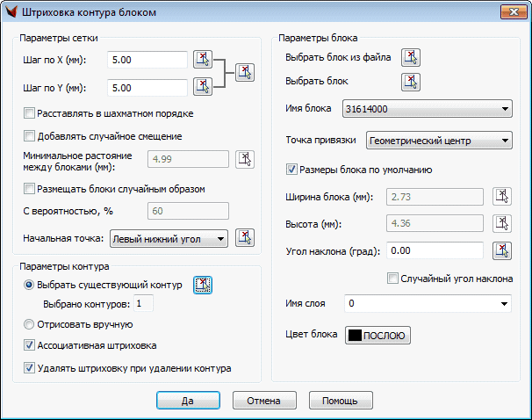Click the Отмена button
The image size is (532, 420).
click(x=262, y=400)
